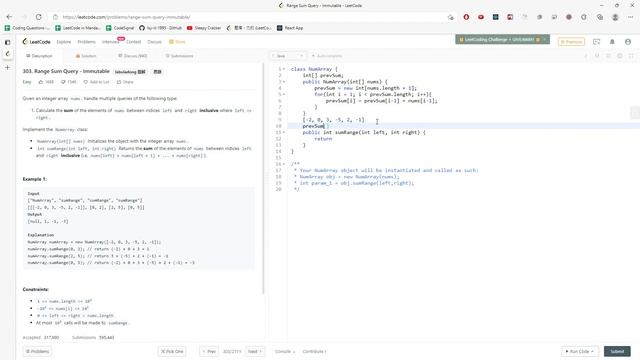Open the Coding Questions bookmark

click(27, 28)
